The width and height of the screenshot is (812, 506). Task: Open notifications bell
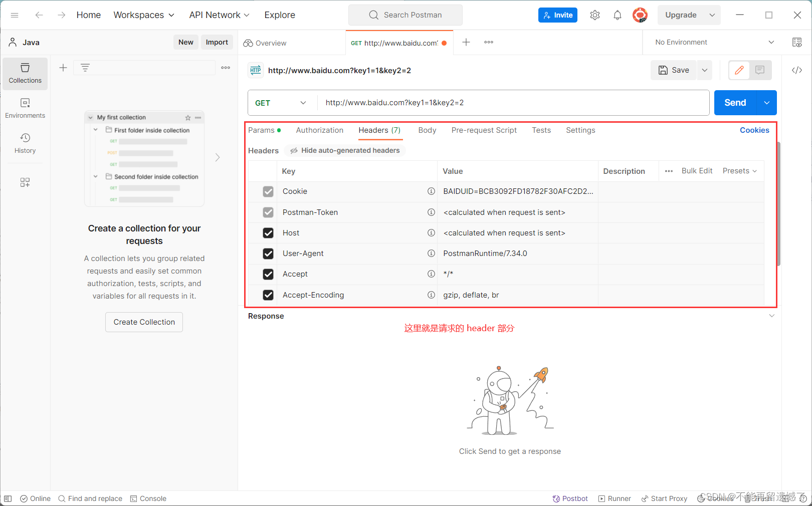pyautogui.click(x=618, y=15)
